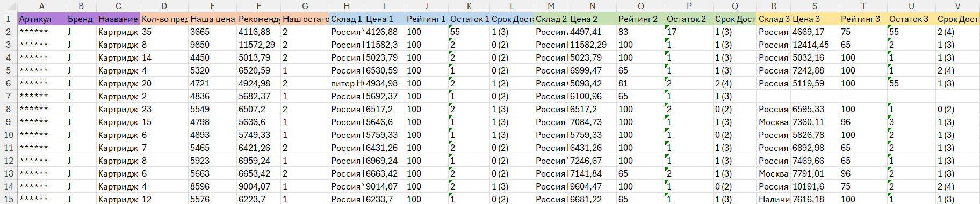Click the 'Название' header cell
The height and width of the screenshot is (204, 980).
[118, 19]
